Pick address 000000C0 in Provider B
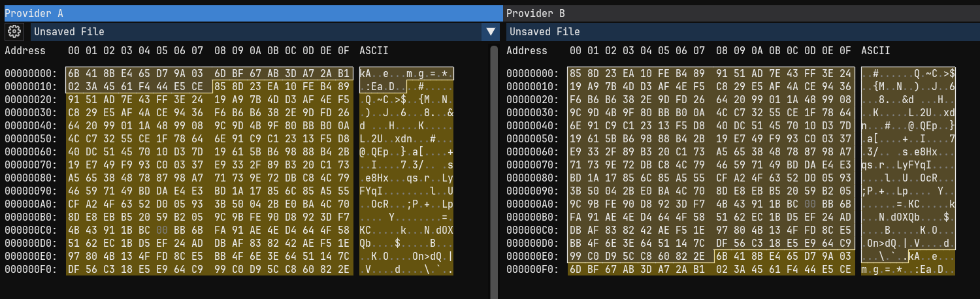 pos(532,230)
